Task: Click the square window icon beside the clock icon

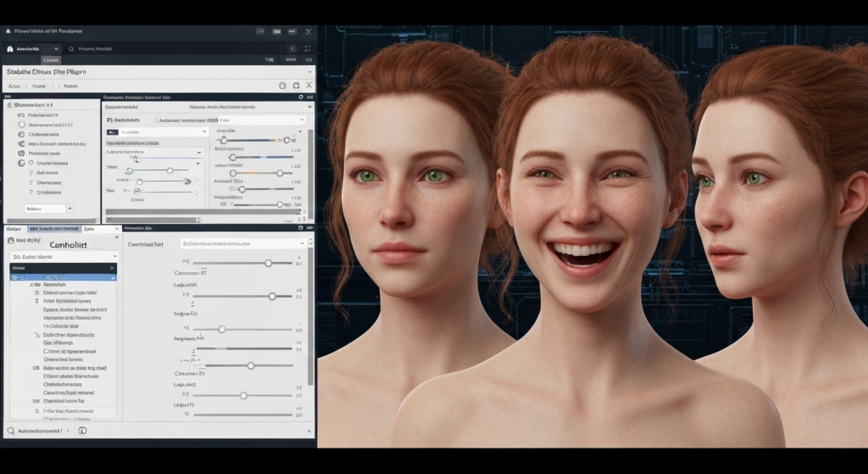Action: (x=296, y=86)
